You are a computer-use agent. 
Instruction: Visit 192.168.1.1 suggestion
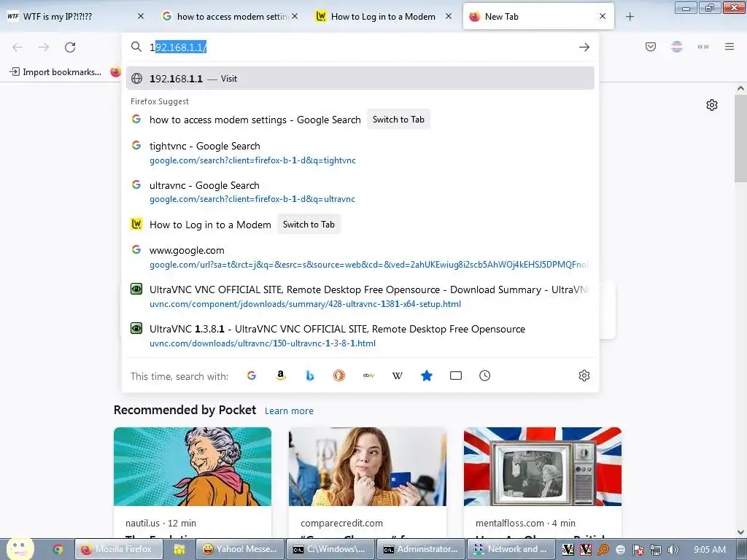click(360, 78)
